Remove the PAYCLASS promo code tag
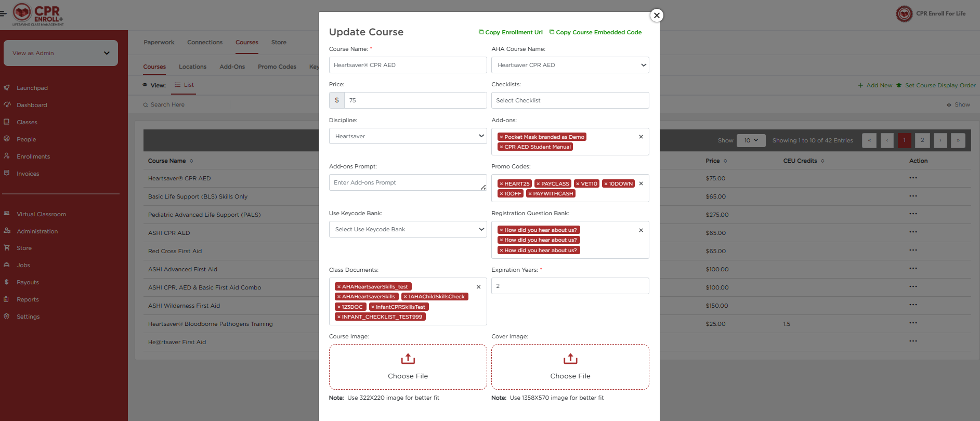The width and height of the screenshot is (980, 421). pos(538,184)
